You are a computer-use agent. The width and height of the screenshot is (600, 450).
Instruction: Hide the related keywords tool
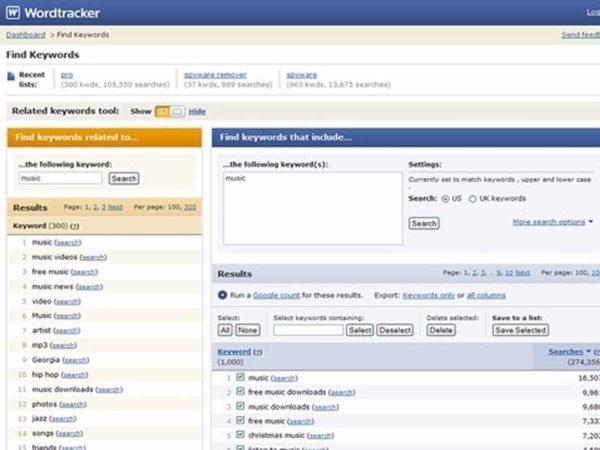(x=197, y=111)
